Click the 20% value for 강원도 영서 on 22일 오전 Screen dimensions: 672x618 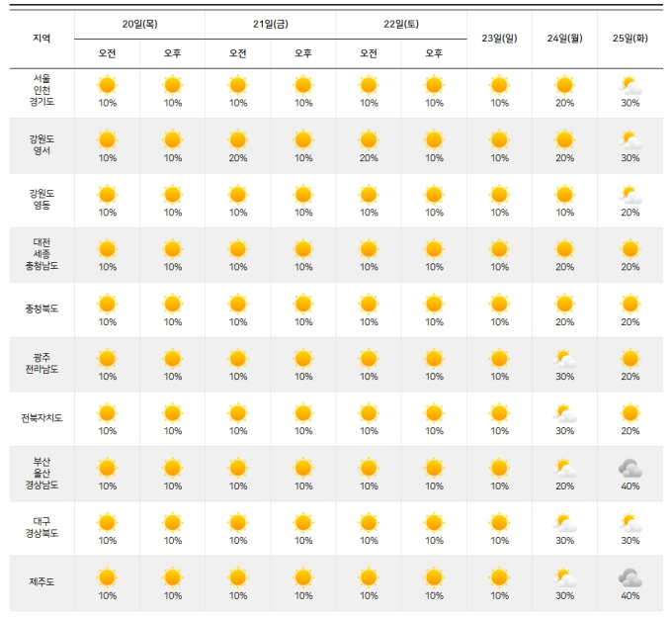[369, 158]
